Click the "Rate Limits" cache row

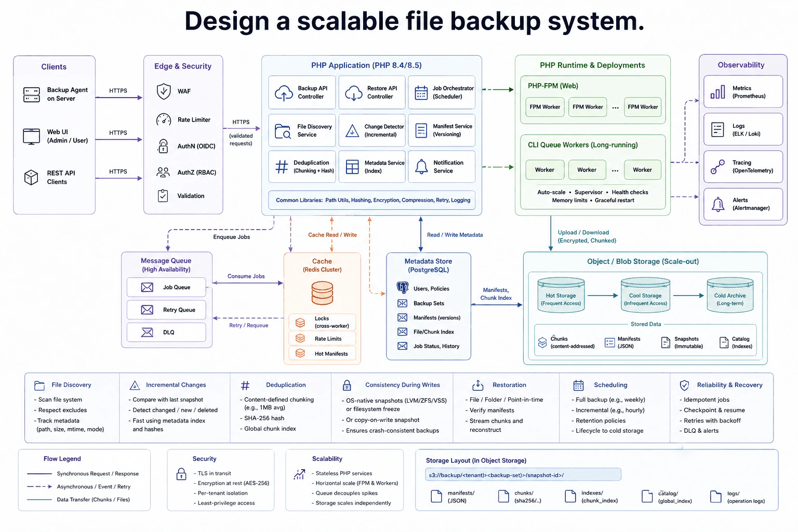click(x=323, y=339)
